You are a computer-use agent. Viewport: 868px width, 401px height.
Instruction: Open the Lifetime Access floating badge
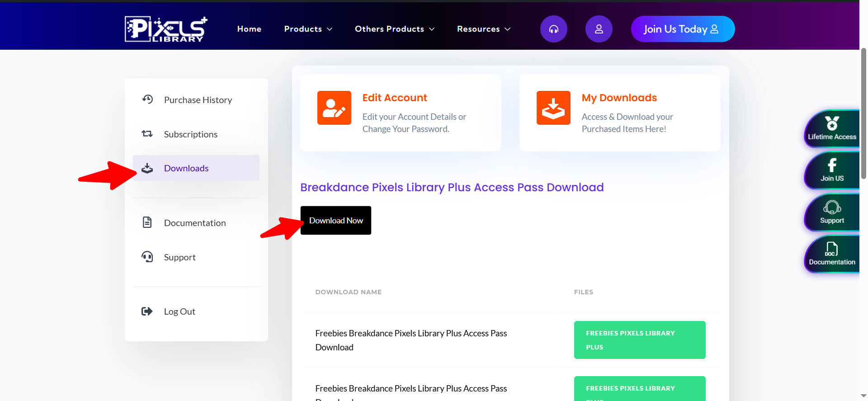(x=831, y=129)
